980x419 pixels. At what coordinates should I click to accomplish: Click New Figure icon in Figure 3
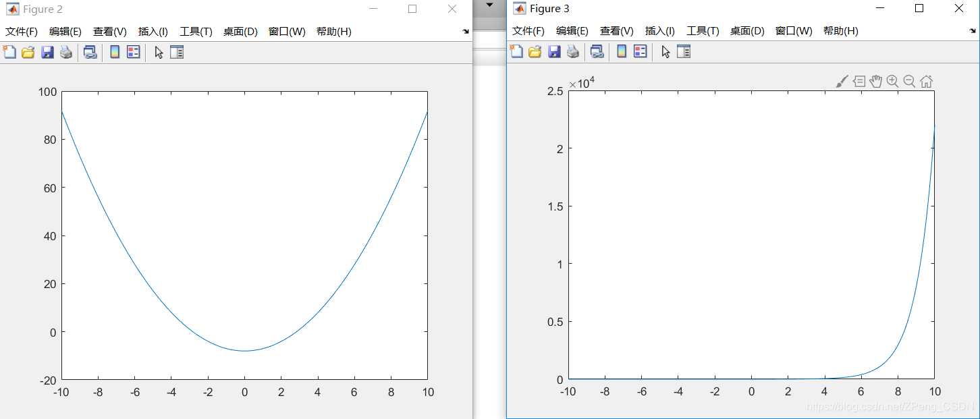click(x=516, y=52)
